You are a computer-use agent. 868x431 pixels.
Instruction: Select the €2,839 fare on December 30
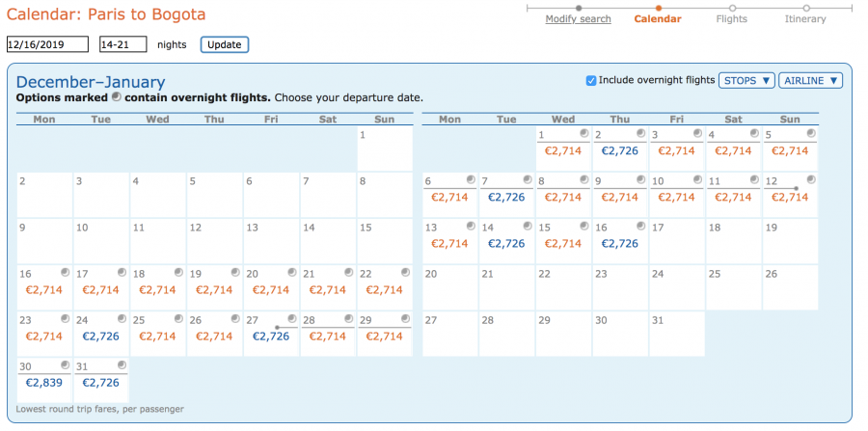pos(43,383)
